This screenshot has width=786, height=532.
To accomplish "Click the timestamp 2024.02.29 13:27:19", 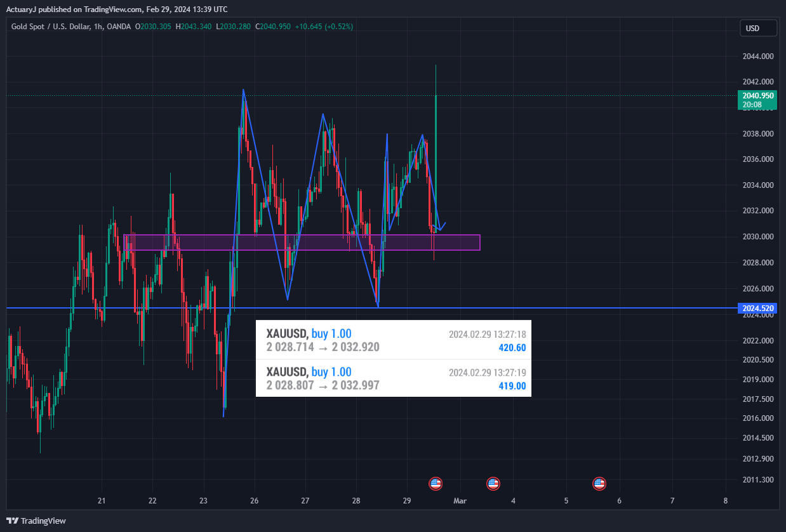I will point(488,372).
